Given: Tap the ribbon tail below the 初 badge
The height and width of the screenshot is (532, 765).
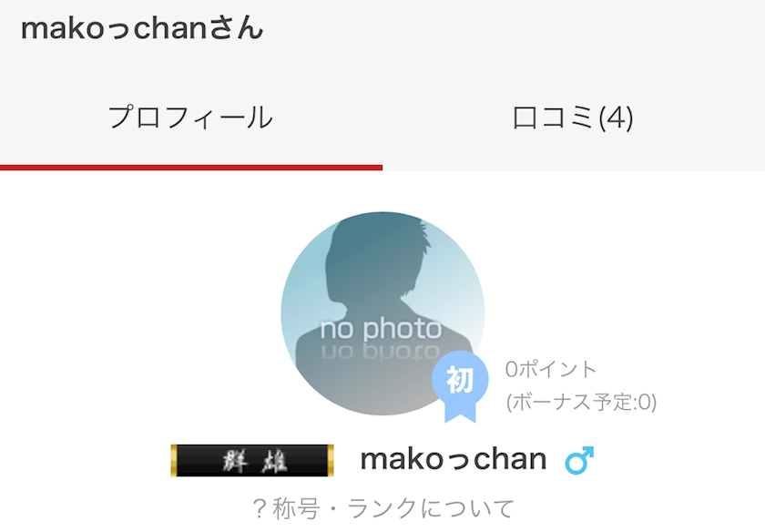Looking at the screenshot, I should 460,413.
